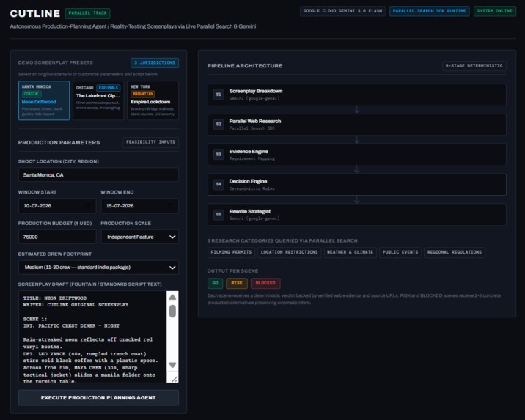525x420 pixels.
Task: Click the MANHATTAN tag on New York card
Action: [x=143, y=94]
